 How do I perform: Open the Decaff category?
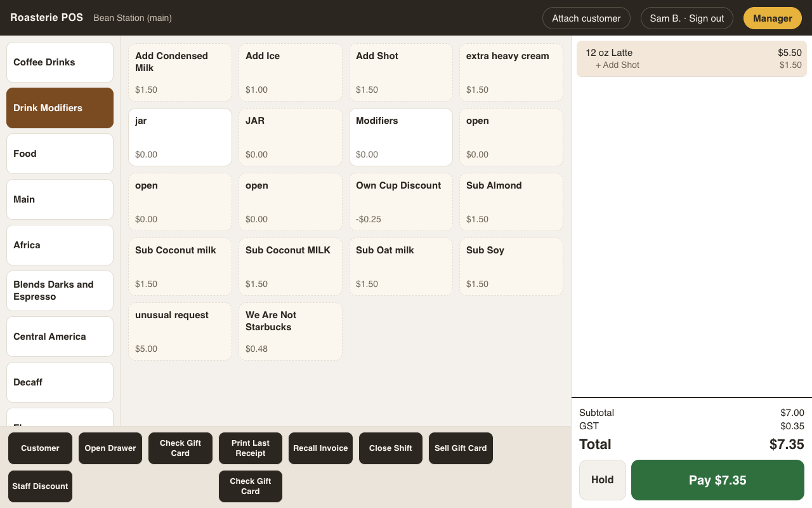pyautogui.click(x=60, y=382)
